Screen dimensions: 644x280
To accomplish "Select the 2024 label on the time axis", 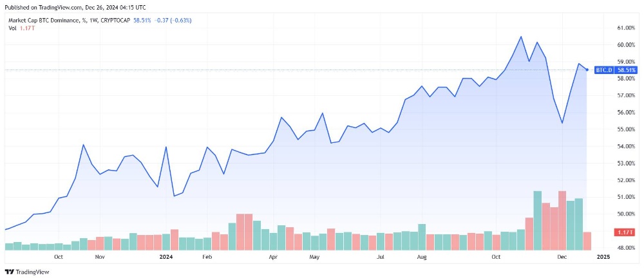I will [x=166, y=257].
